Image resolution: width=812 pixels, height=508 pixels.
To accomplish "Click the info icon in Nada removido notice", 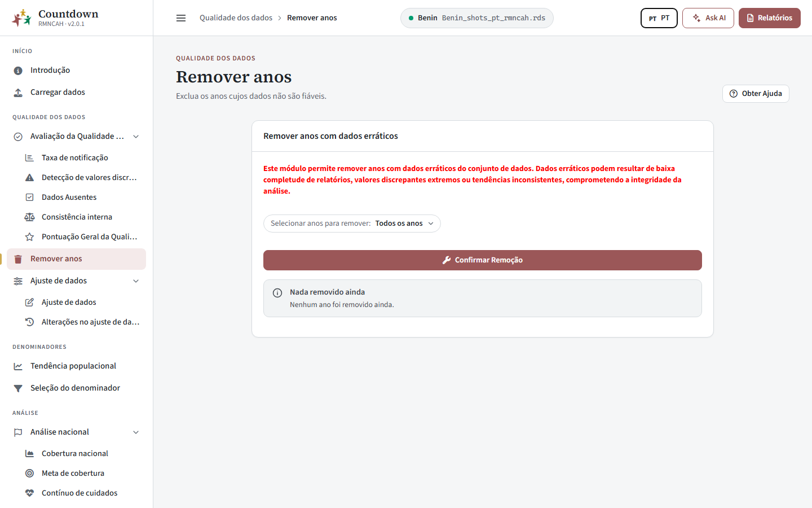I will (x=277, y=293).
